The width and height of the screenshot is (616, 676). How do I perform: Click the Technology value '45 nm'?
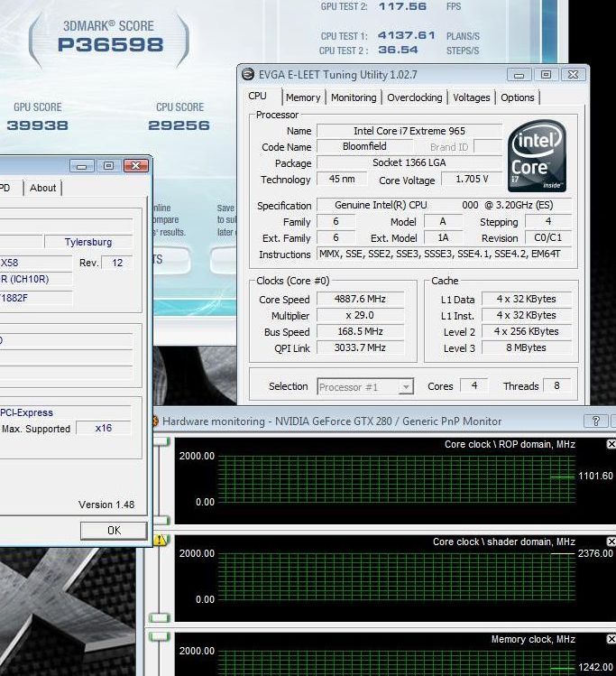342,179
